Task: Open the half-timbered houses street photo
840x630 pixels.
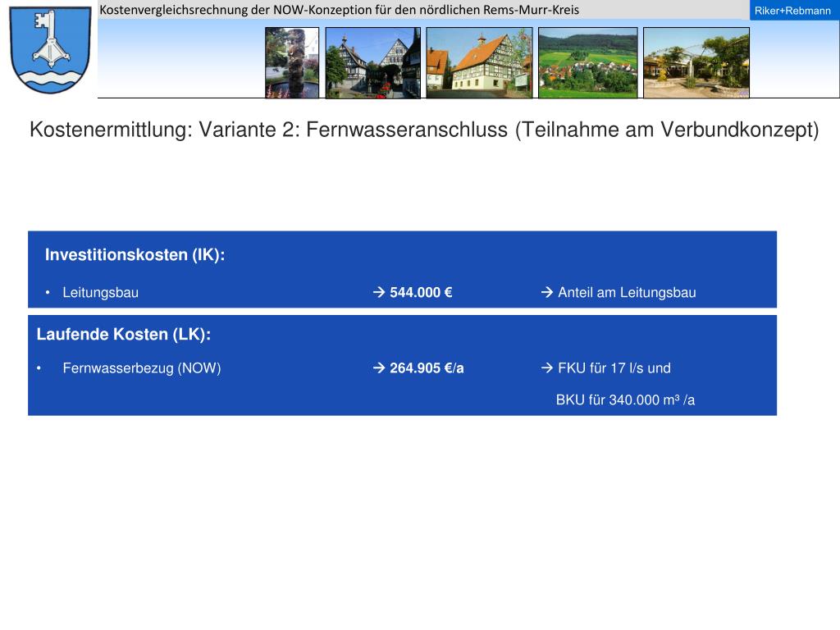Action: 373,62
